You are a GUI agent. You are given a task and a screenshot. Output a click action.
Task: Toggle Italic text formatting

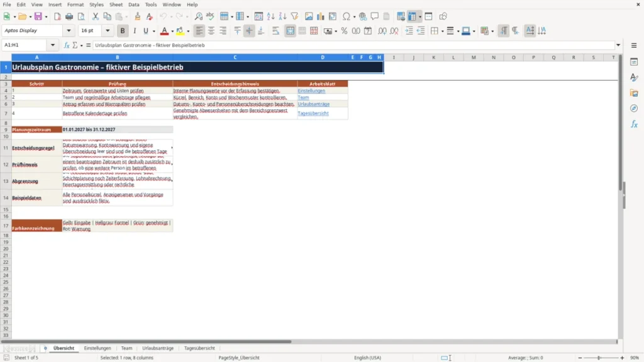pyautogui.click(x=135, y=31)
